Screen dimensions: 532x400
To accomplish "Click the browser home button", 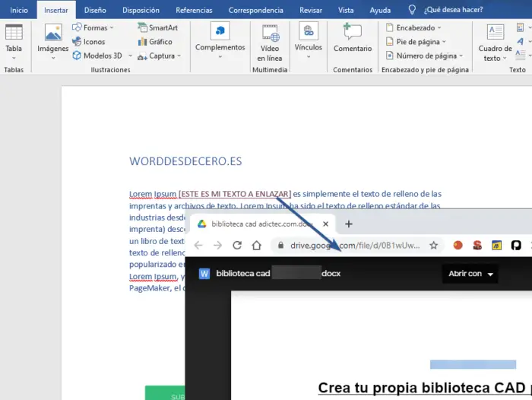I will pyautogui.click(x=257, y=245).
